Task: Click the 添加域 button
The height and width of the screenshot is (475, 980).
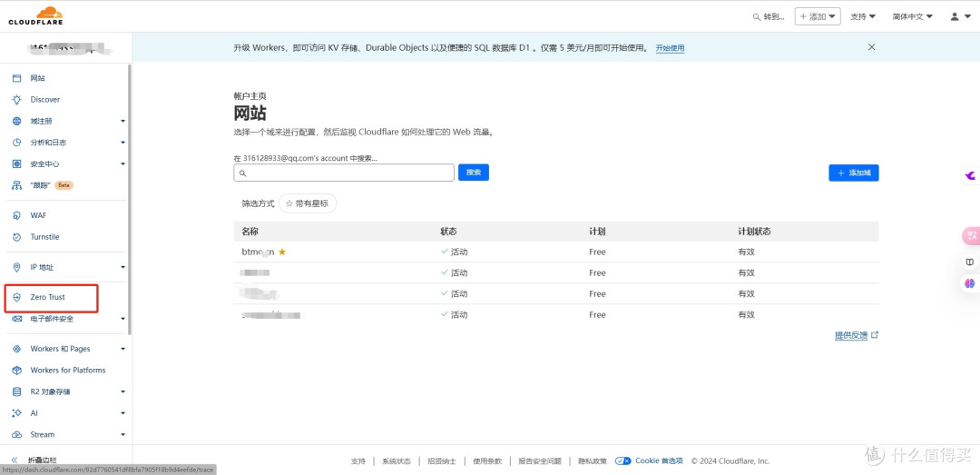Action: [x=854, y=173]
